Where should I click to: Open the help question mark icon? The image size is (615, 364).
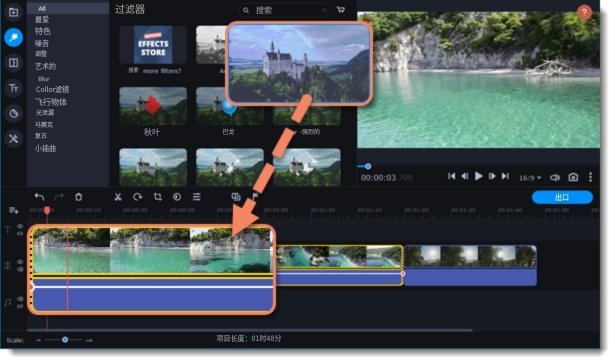[x=584, y=12]
